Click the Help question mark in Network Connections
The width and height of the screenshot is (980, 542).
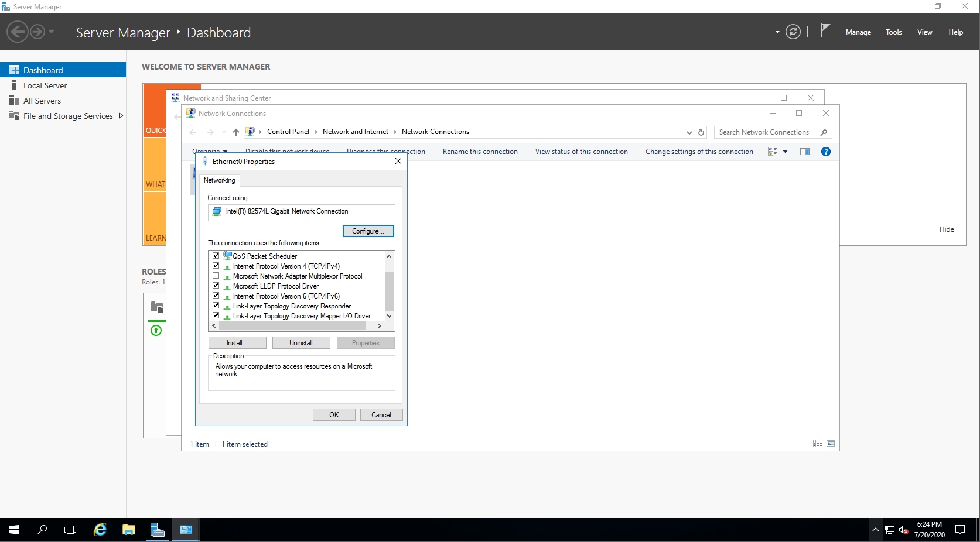click(826, 152)
